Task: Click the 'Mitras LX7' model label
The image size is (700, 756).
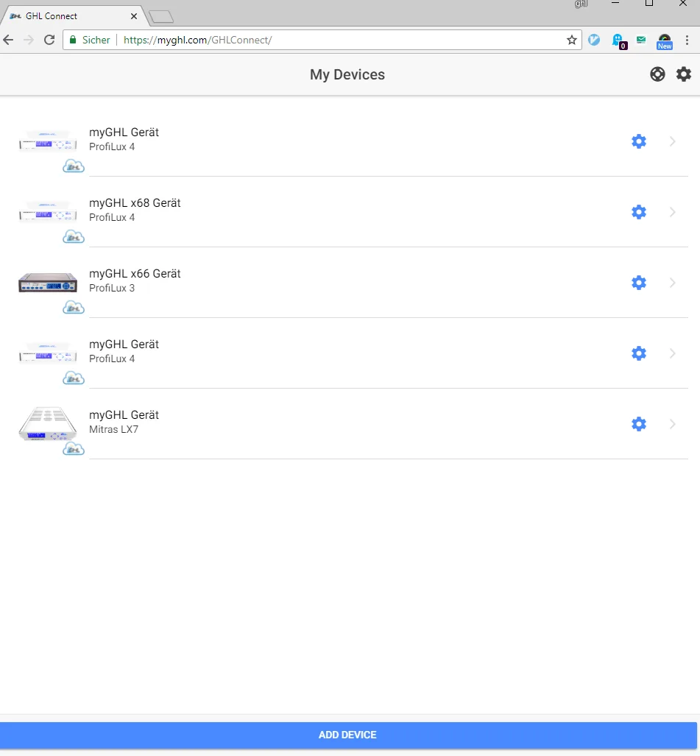Action: [x=114, y=429]
